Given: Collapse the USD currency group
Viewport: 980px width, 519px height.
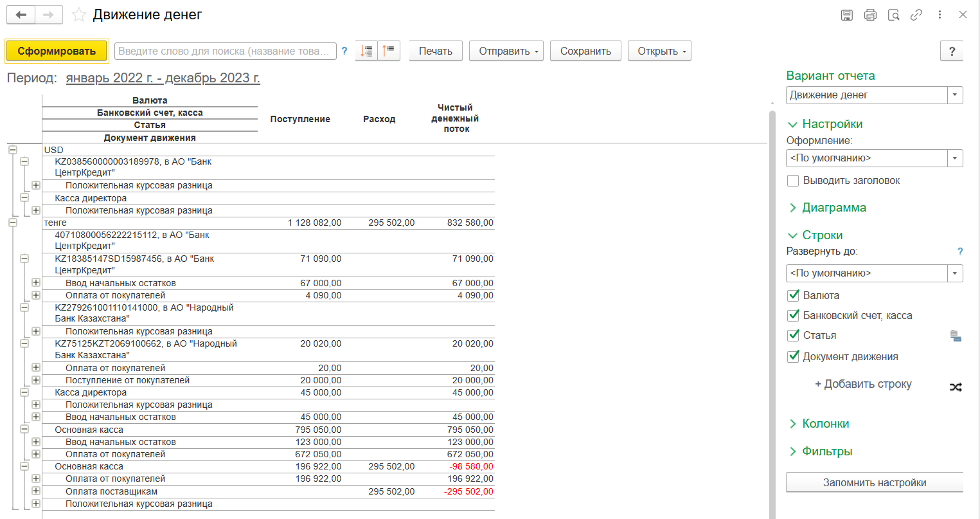Looking at the screenshot, I should click(x=12, y=150).
